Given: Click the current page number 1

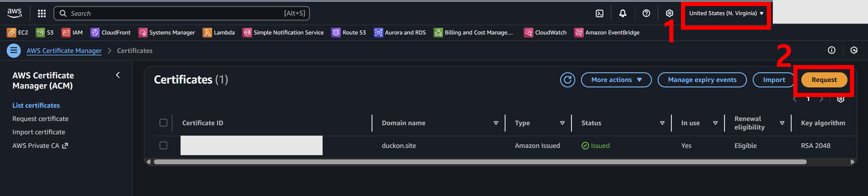Looking at the screenshot, I should [x=808, y=99].
